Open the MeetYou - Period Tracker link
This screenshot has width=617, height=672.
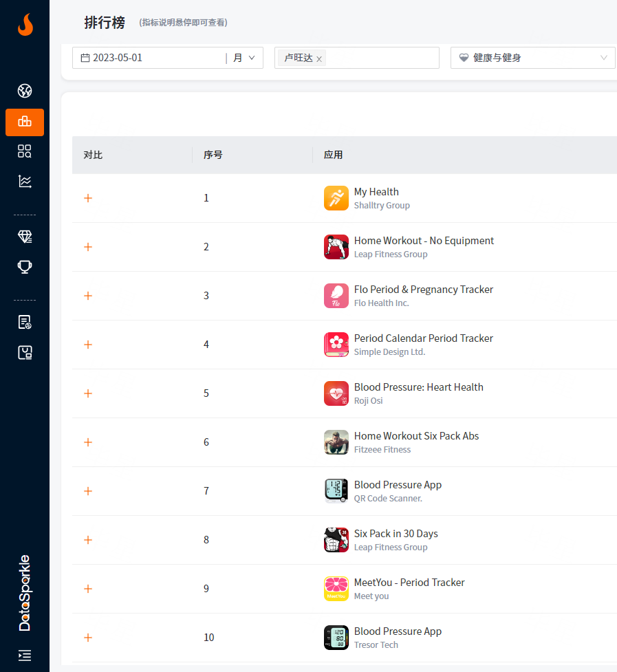pos(409,583)
